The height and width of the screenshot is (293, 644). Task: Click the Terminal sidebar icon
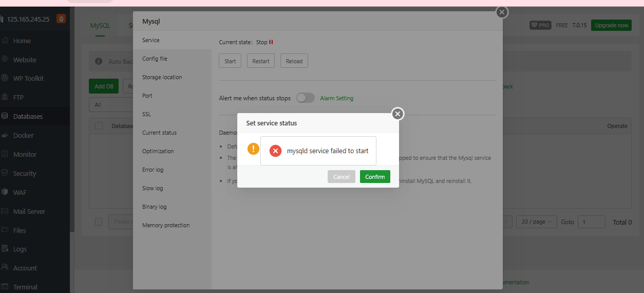[5, 287]
